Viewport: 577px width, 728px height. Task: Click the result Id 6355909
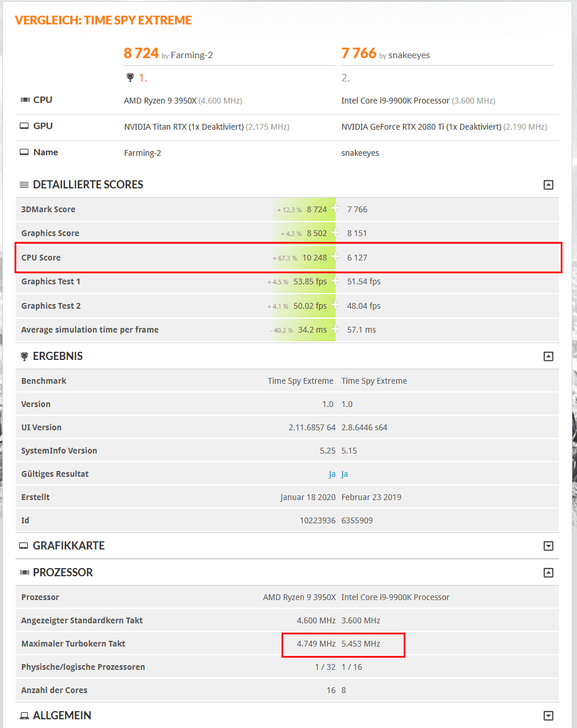(x=357, y=520)
